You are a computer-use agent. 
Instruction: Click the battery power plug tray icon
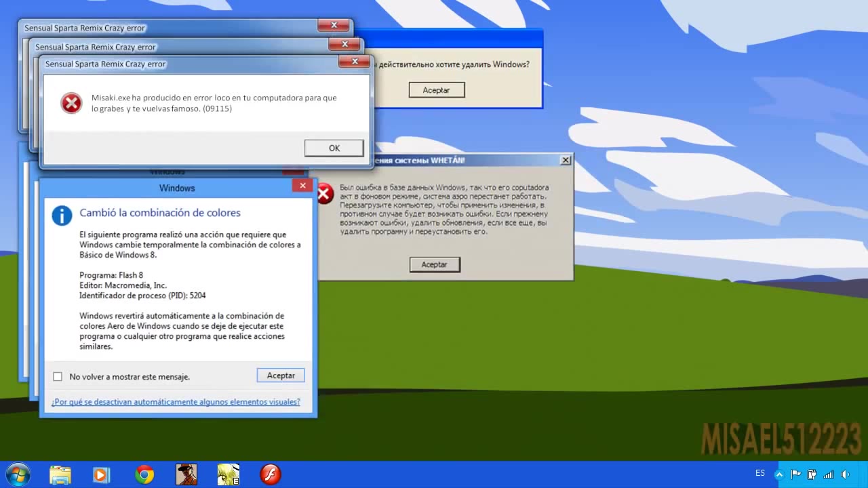point(812,474)
